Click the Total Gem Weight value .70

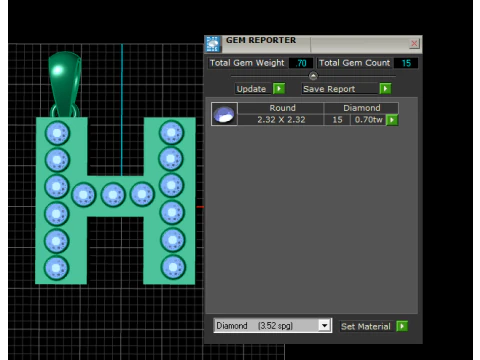coord(301,63)
